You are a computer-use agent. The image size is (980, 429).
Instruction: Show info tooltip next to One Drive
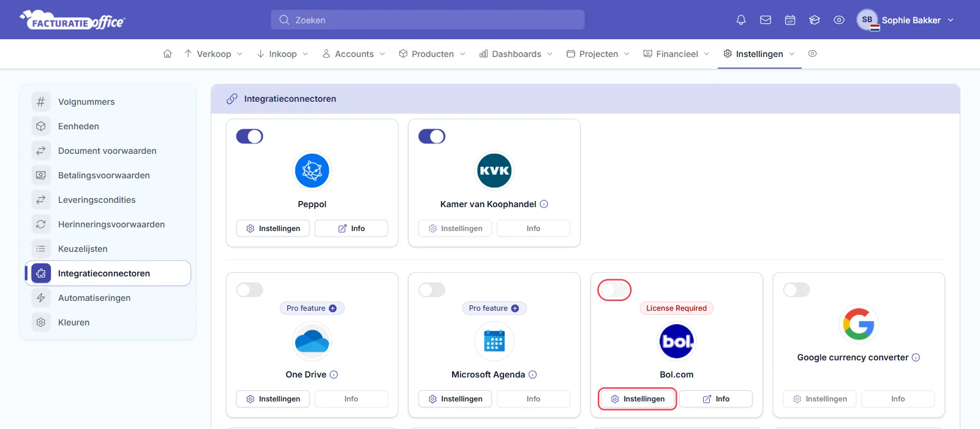334,374
